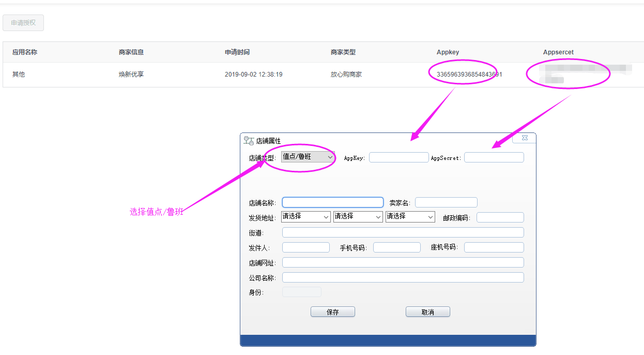Click the 街道 input field

coord(403,232)
